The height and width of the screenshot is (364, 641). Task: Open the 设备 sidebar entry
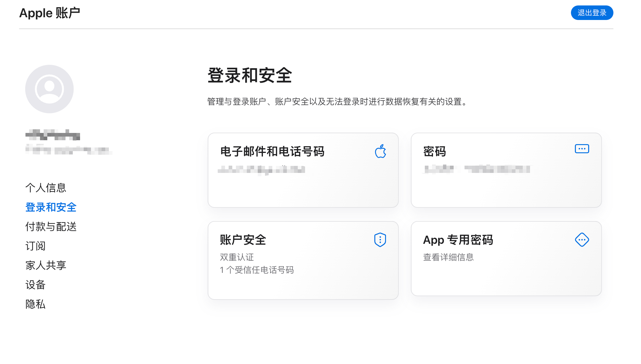point(35,285)
